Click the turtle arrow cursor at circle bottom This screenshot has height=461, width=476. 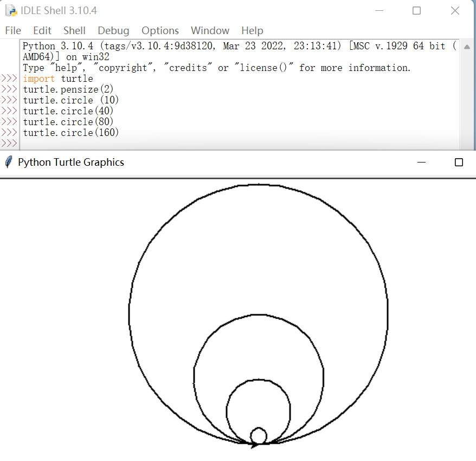(255, 444)
